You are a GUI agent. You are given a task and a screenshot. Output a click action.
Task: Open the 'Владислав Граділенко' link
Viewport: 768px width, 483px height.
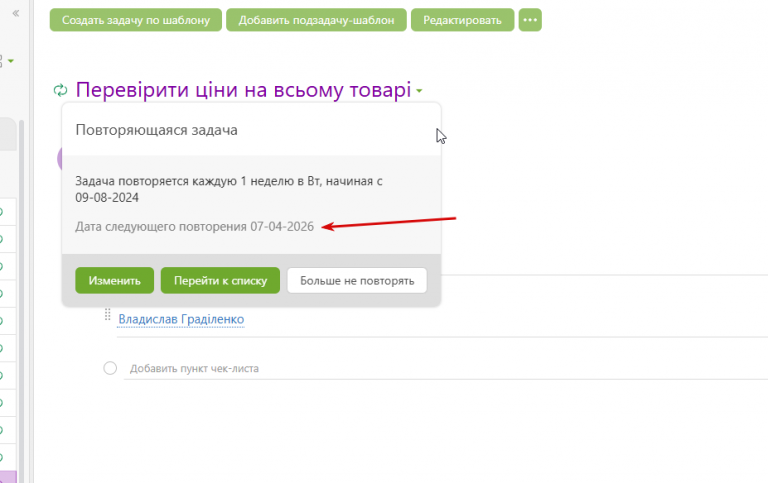pos(181,319)
